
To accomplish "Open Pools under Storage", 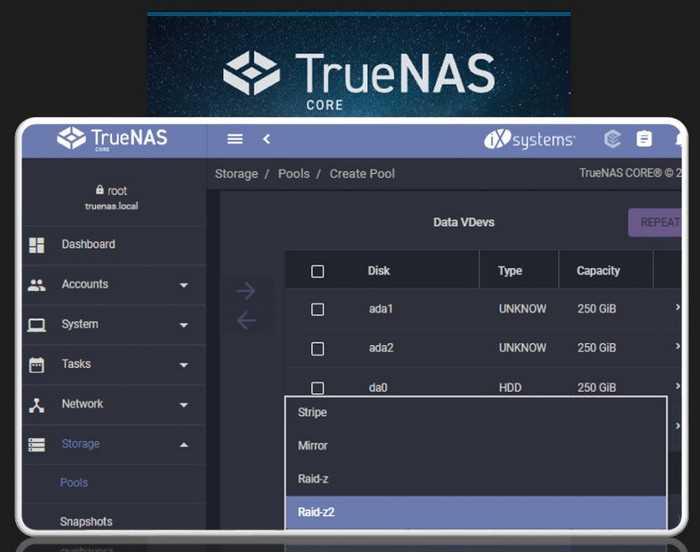I will click(74, 483).
